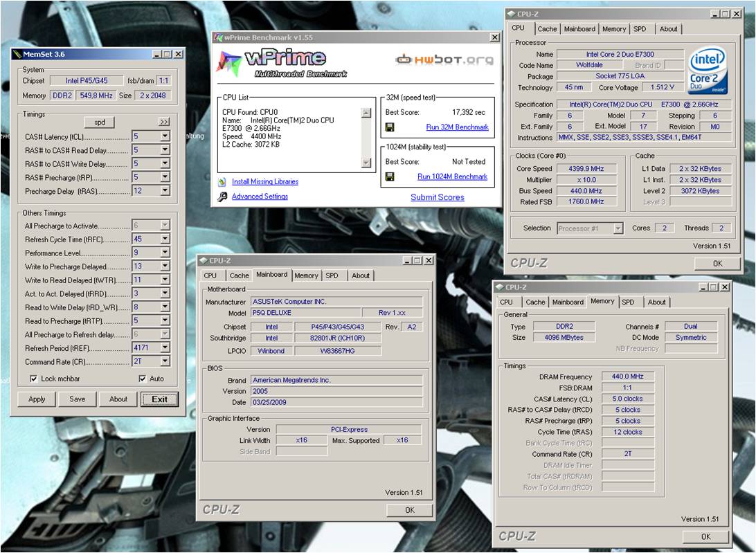
Task: Select Mainboard tab in the CPU-Z Memory window
Action: [x=568, y=302]
